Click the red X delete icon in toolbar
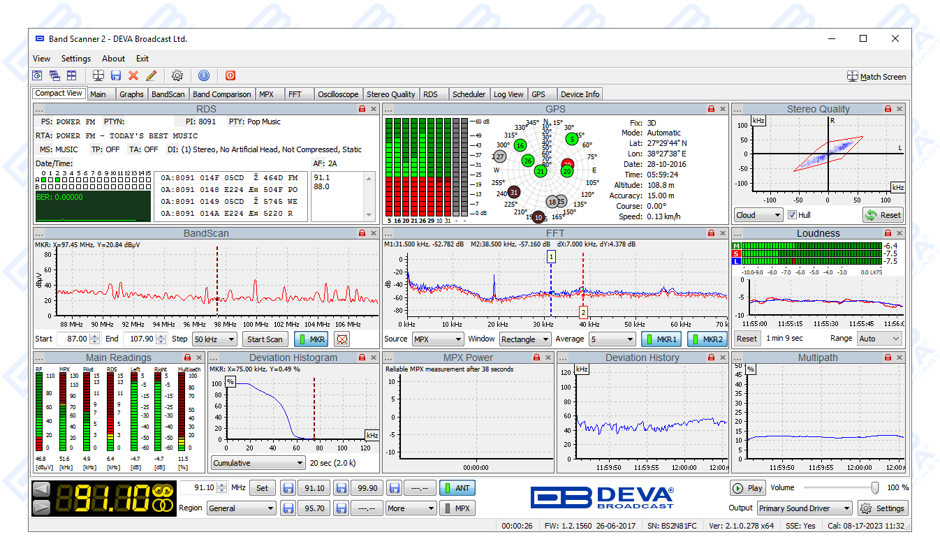 click(x=133, y=75)
